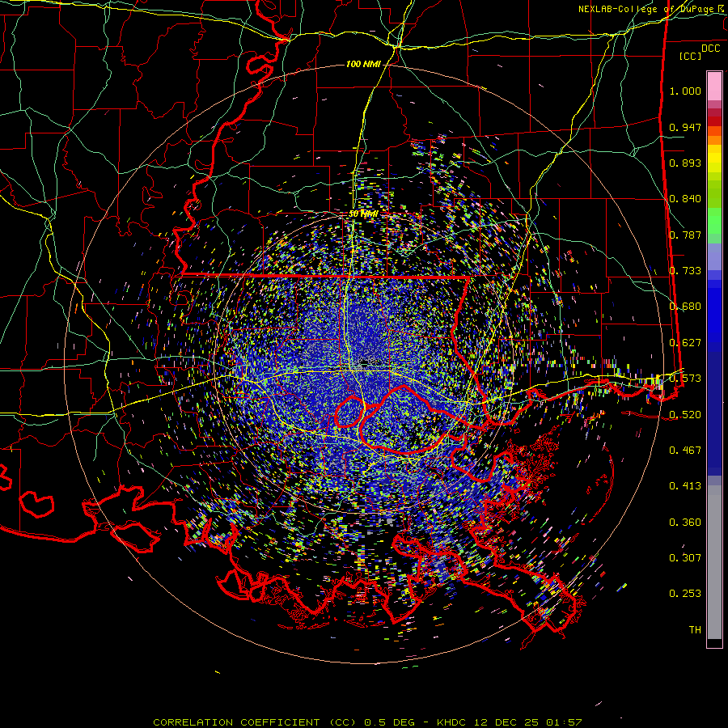Click the 0.840 legend value
Image resolution: width=728 pixels, height=728 pixels.
(685, 199)
